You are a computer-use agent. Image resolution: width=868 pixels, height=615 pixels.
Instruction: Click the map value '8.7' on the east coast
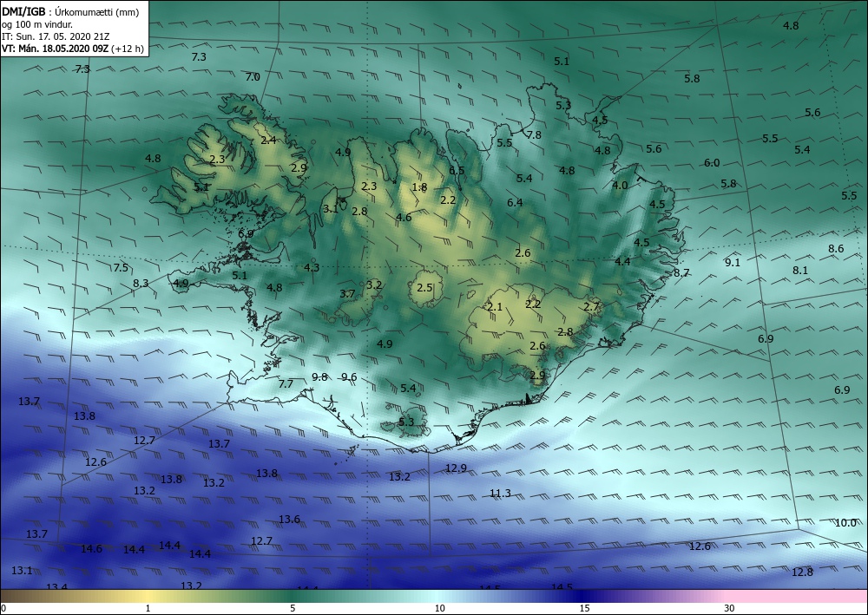point(681,272)
